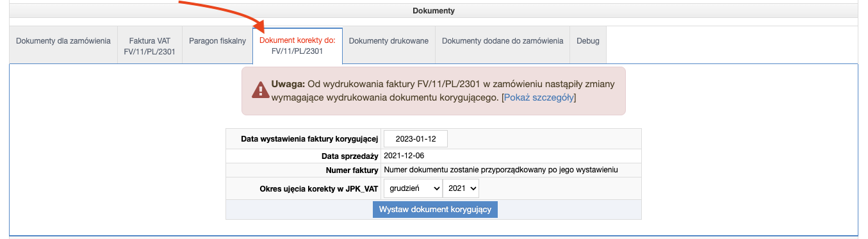This screenshot has width=868, height=239.
Task: Click Wystaw dokument korygujący button
Action: (x=435, y=210)
